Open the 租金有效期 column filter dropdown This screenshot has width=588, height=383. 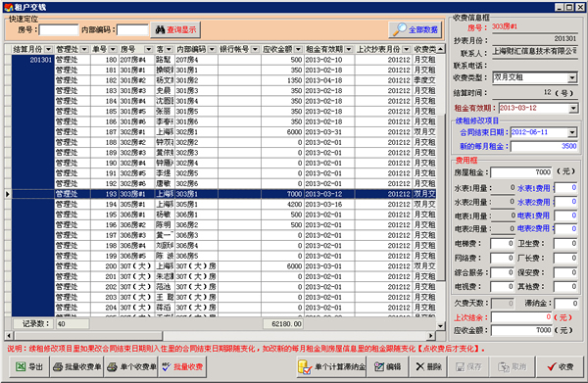pos(349,50)
